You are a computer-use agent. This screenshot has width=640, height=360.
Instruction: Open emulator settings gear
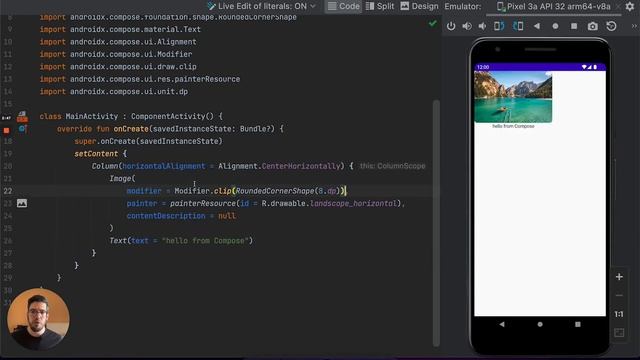pyautogui.click(x=630, y=6)
